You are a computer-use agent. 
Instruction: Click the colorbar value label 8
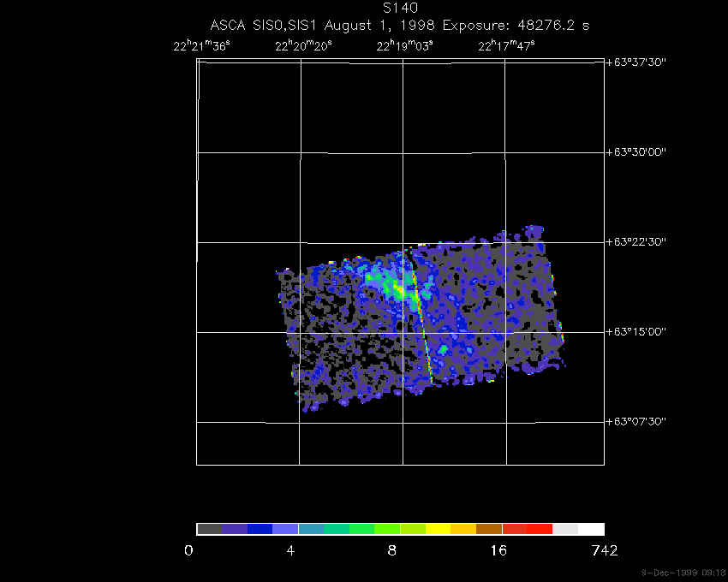(x=392, y=551)
